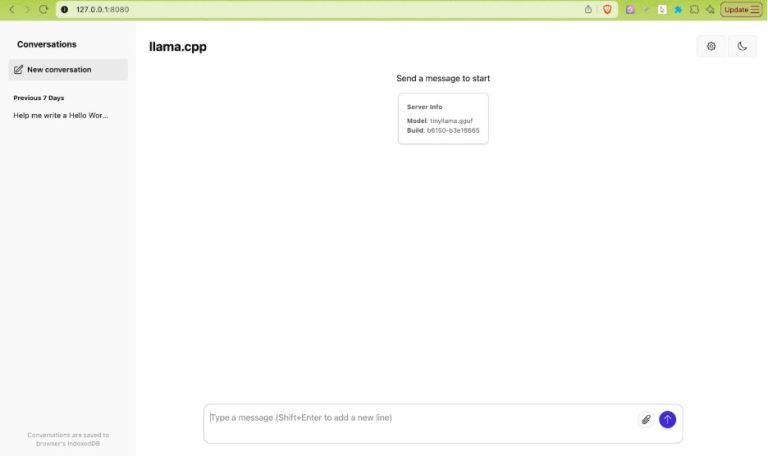Go forward in browser history
Image resolution: width=768 pixels, height=456 pixels.
27,9
